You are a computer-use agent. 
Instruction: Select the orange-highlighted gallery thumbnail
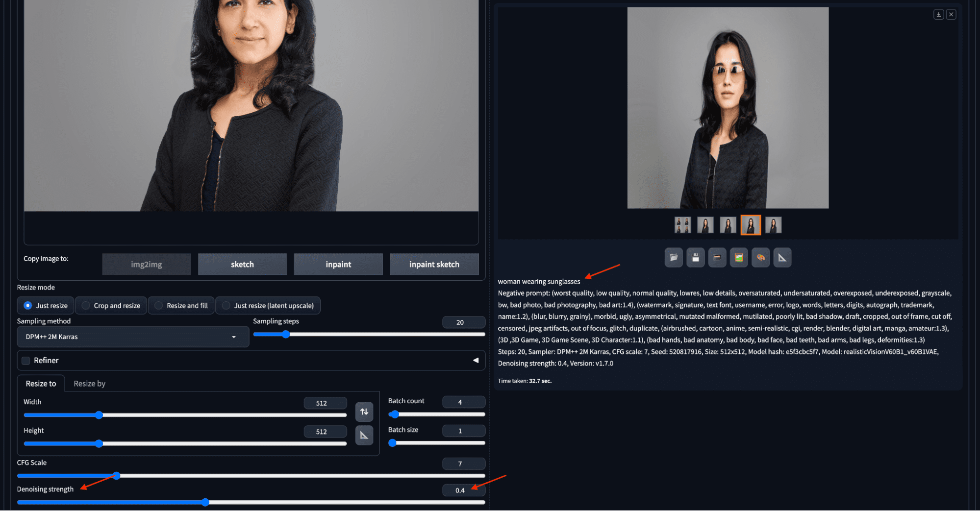751,225
